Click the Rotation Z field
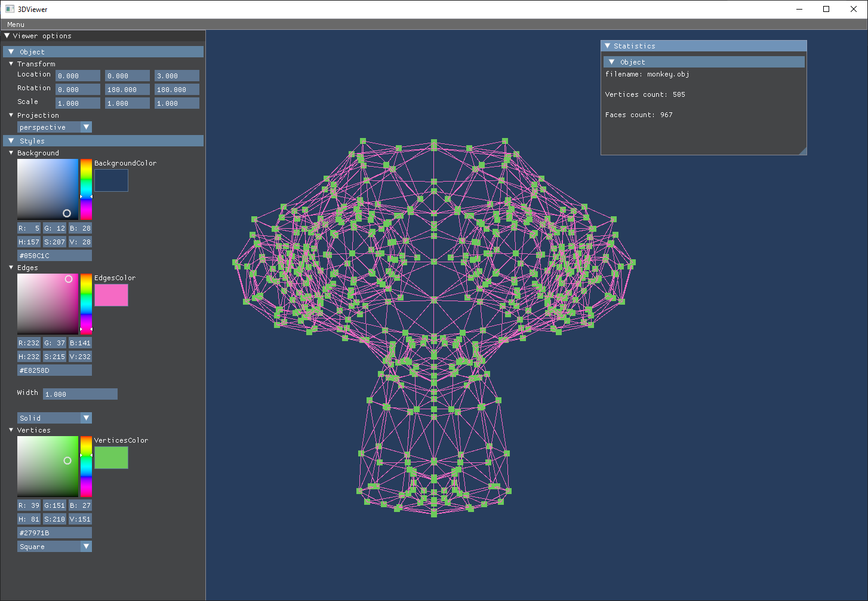 tap(177, 90)
